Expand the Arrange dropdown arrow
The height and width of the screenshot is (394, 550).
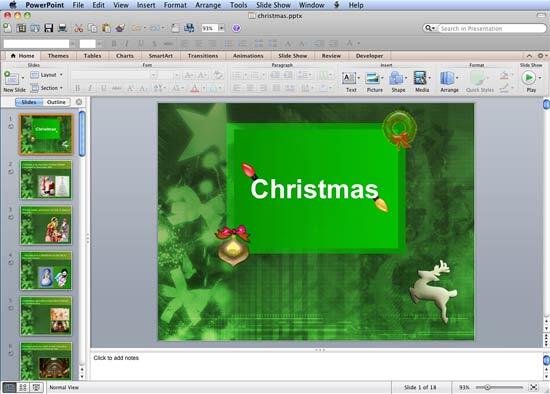click(x=457, y=78)
